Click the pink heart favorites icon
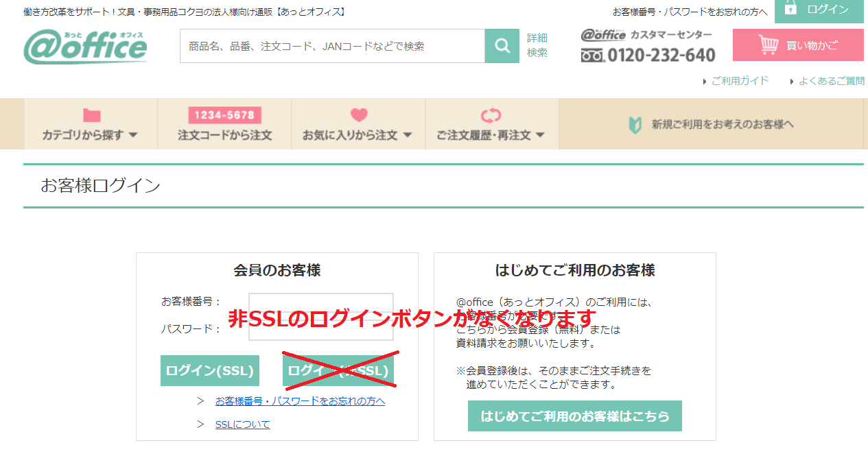Image resolution: width=868 pixels, height=467 pixels. (359, 115)
